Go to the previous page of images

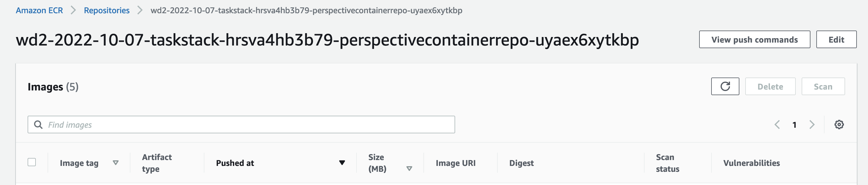[x=777, y=125]
